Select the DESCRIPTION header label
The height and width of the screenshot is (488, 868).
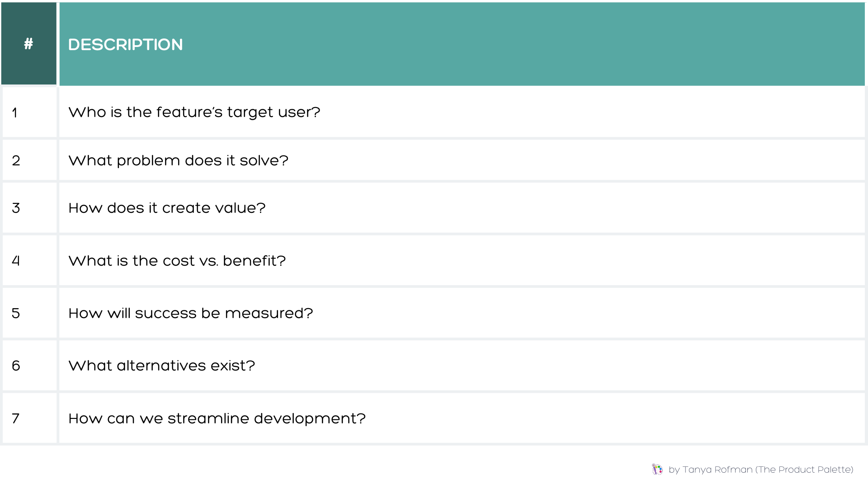tap(125, 45)
